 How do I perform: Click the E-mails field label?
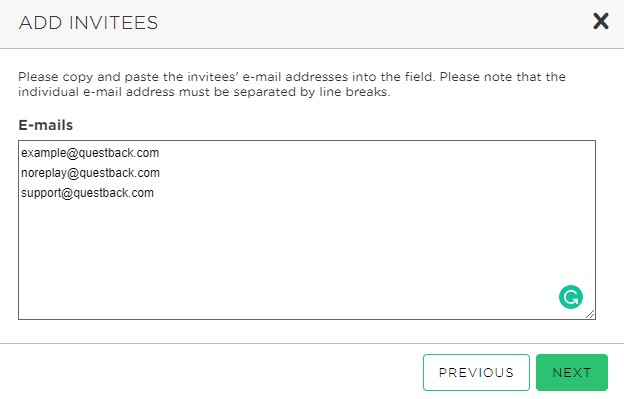(x=46, y=125)
